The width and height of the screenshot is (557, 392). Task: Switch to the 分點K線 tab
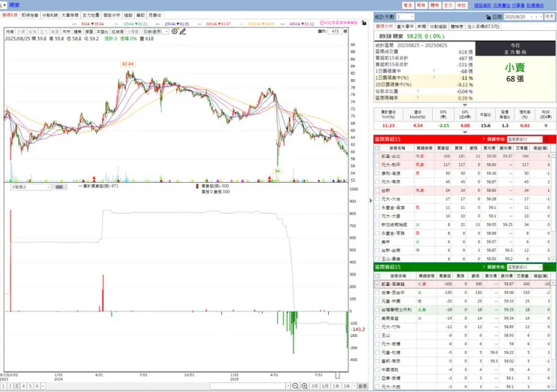point(50,15)
